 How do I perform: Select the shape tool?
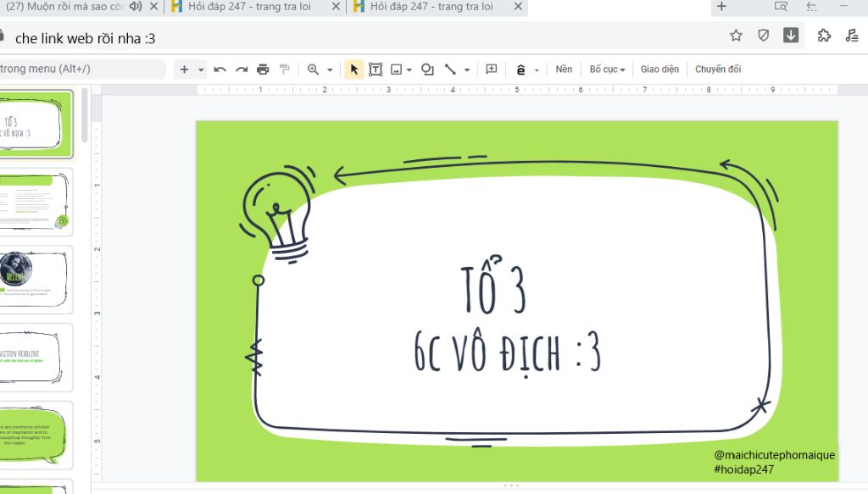427,69
